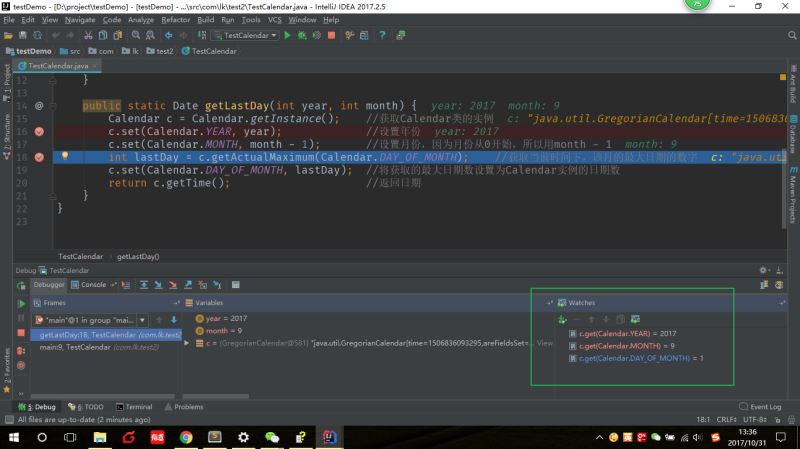Stop the running program from the main toolbar
The image size is (800, 449).
tap(331, 35)
